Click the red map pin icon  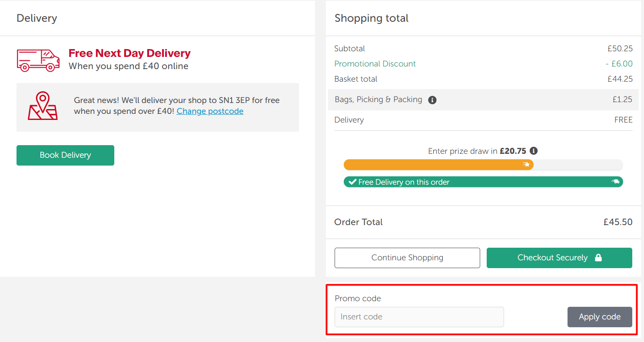pyautogui.click(x=43, y=106)
